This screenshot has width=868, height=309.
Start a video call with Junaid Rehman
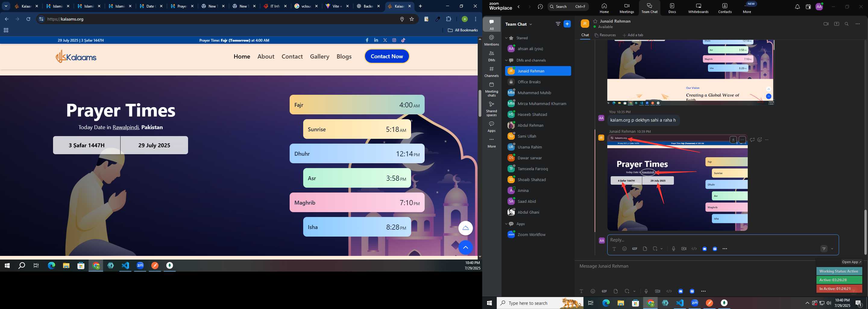click(826, 24)
